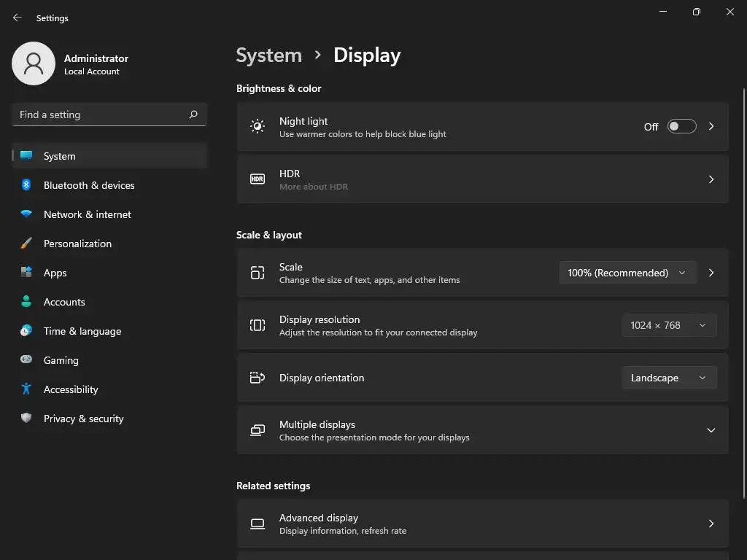
Task: Click the Bluetooth & devices sidebar icon
Action: [26, 185]
